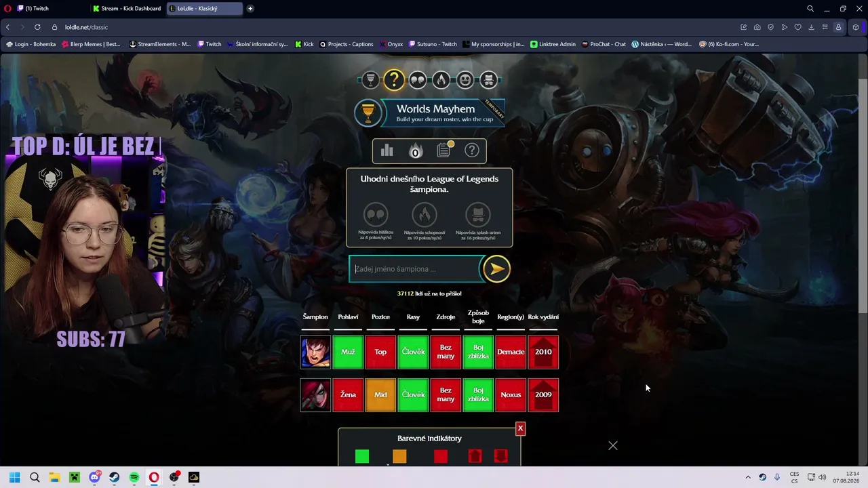Focus the champion name input field

415,269
